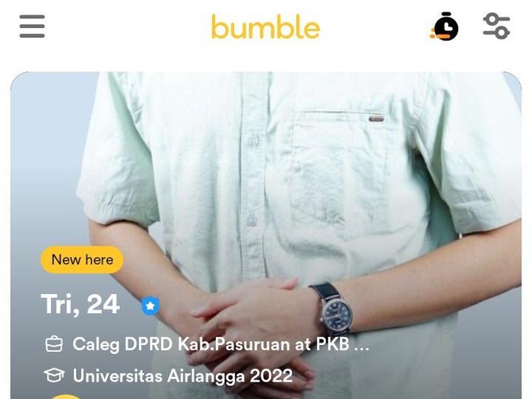Screen dimensions: 532x399
Task: Tap the blue verified shield badge
Action: 150,306
